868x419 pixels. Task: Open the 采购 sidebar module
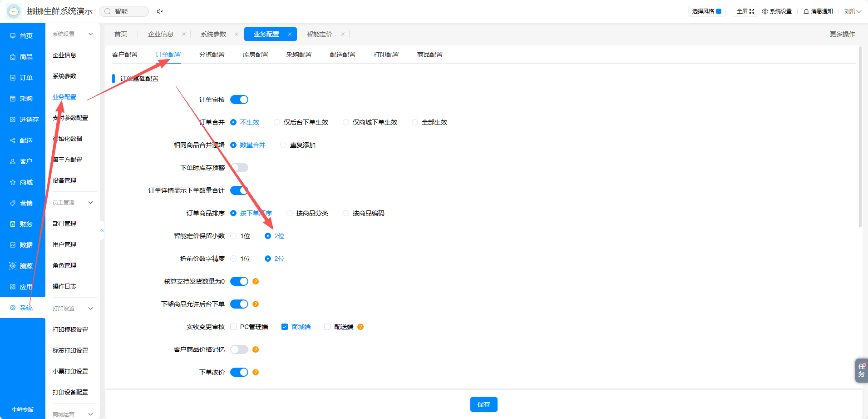point(22,99)
